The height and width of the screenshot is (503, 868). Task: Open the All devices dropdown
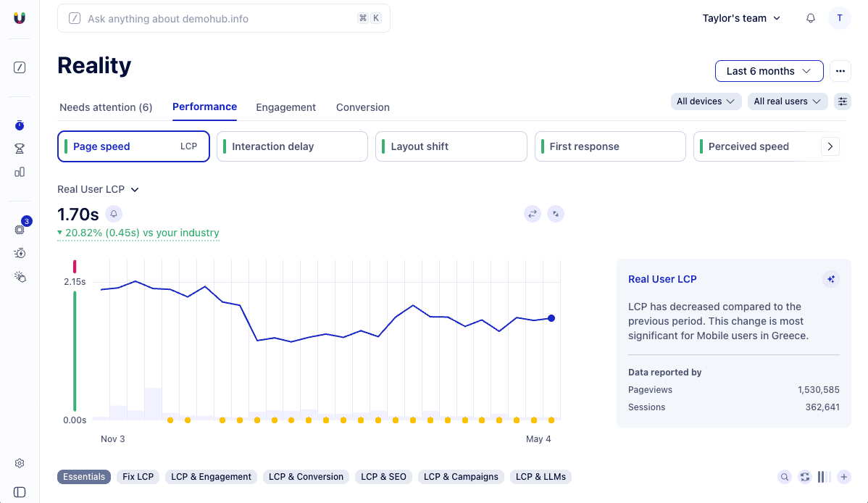(x=706, y=101)
